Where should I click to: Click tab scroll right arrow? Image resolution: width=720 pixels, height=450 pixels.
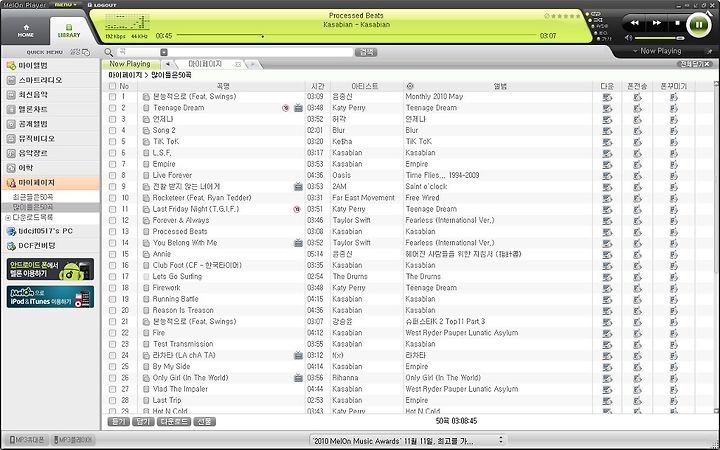252,64
